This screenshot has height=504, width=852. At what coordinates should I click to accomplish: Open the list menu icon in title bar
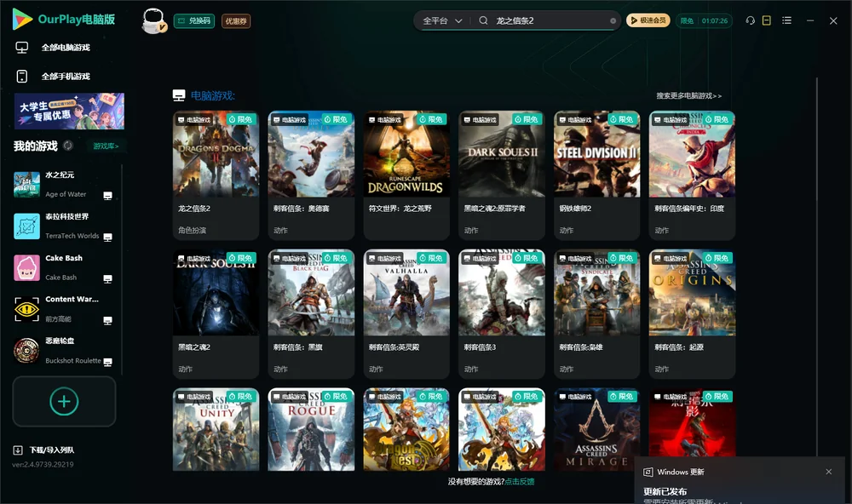pos(786,20)
